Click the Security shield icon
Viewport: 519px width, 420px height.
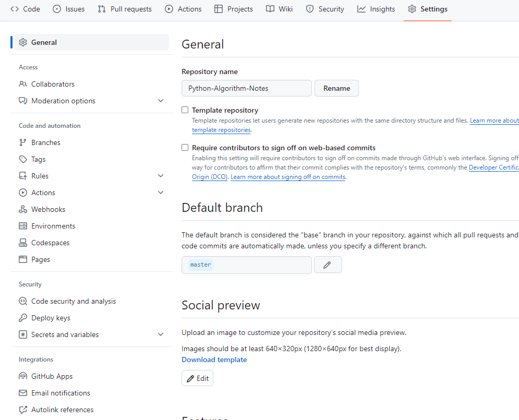tap(310, 9)
